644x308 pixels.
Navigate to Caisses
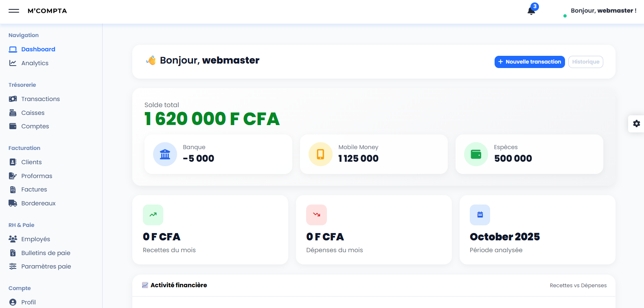[x=33, y=113]
